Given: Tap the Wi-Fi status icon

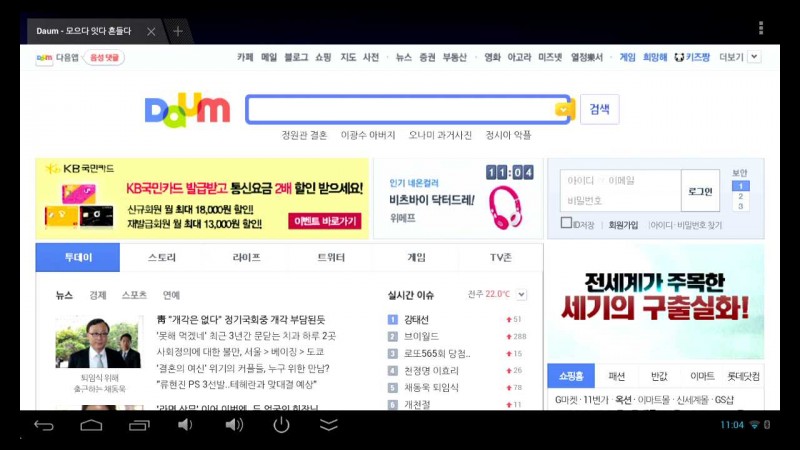Looking at the screenshot, I should click(x=754, y=424).
